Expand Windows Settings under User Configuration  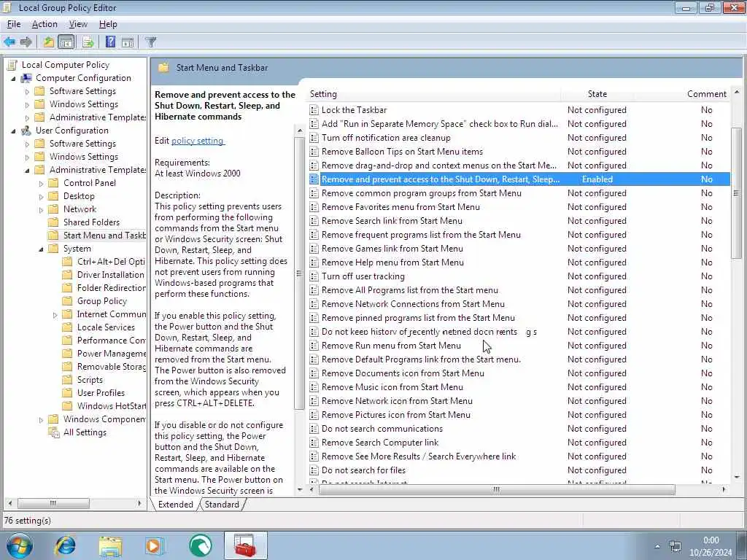click(x=27, y=157)
